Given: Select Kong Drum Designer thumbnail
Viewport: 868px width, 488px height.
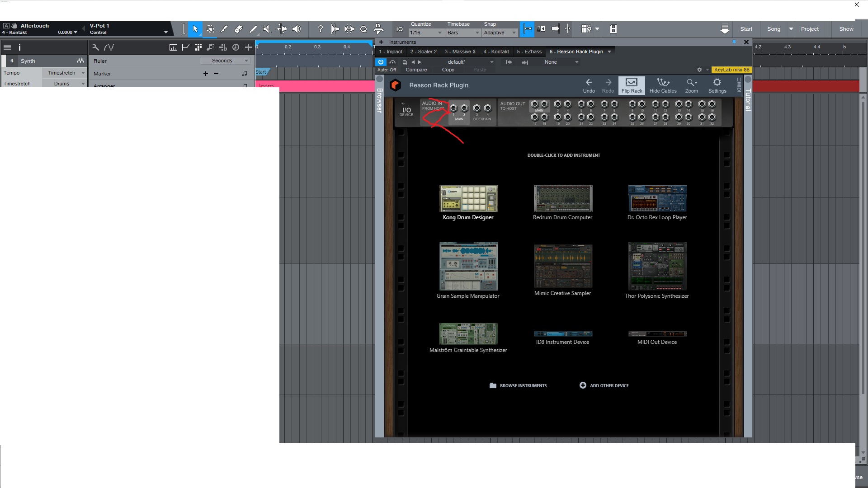Looking at the screenshot, I should (468, 198).
